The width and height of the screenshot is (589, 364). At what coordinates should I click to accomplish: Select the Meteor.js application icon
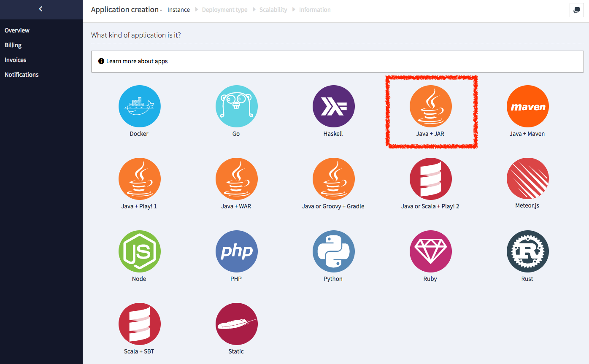[x=527, y=179]
